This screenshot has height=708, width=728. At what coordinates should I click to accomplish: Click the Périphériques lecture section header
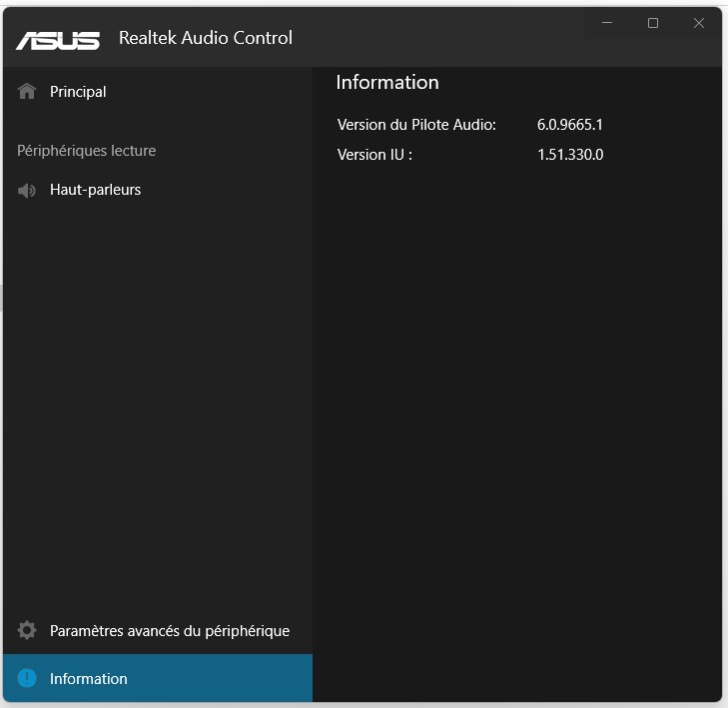[87, 151]
